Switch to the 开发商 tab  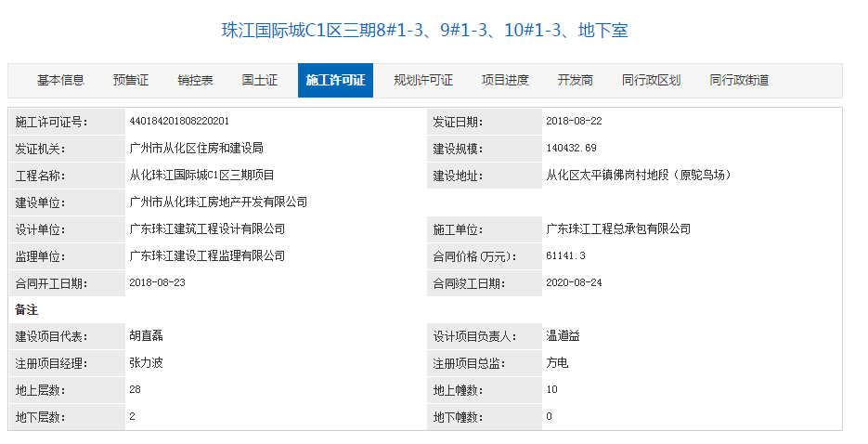(x=576, y=81)
